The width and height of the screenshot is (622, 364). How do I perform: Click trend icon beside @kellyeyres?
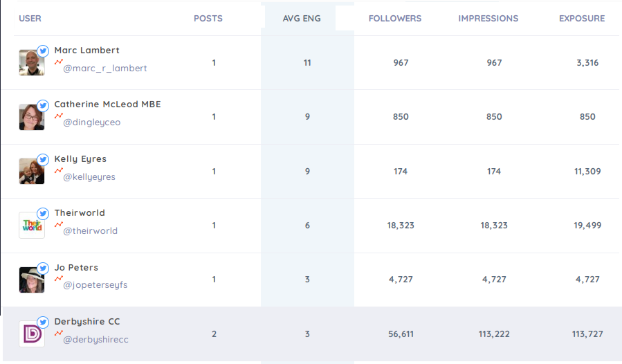tap(59, 171)
